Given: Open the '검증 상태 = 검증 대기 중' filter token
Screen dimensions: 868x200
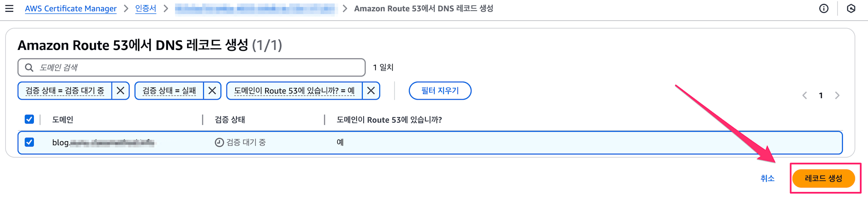Looking at the screenshot, I should tap(65, 90).
